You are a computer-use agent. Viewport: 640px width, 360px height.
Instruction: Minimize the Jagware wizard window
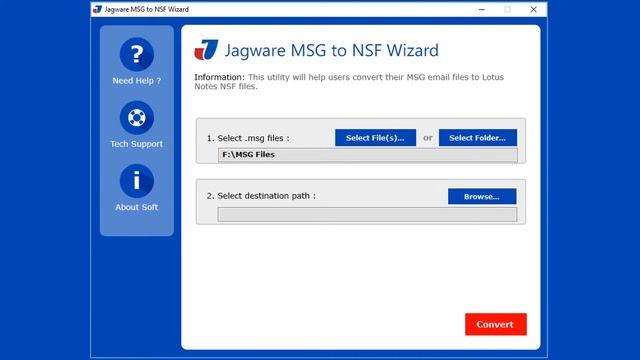pos(482,9)
